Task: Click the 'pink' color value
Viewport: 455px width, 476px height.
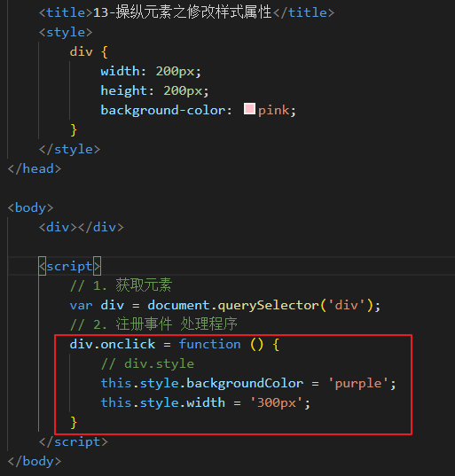Action: click(x=274, y=111)
